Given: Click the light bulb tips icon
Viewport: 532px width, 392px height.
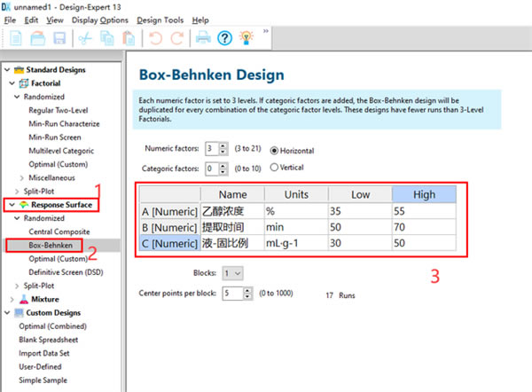Looking at the screenshot, I should click(246, 38).
